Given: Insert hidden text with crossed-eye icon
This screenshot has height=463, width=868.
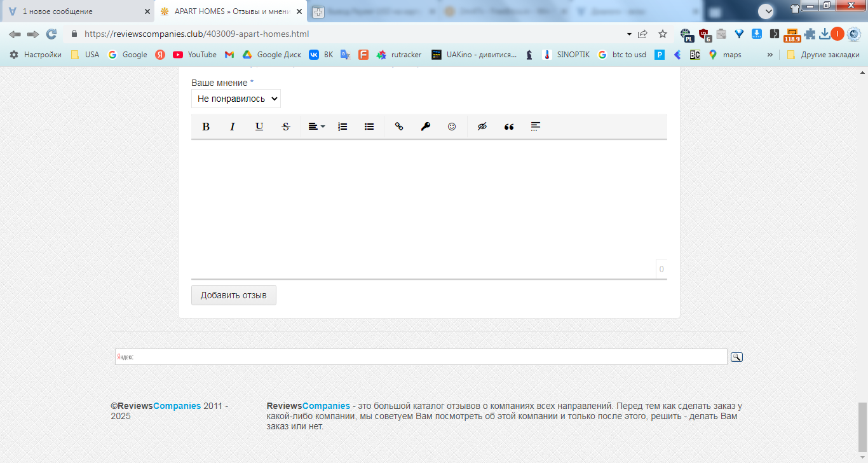Looking at the screenshot, I should (x=482, y=127).
